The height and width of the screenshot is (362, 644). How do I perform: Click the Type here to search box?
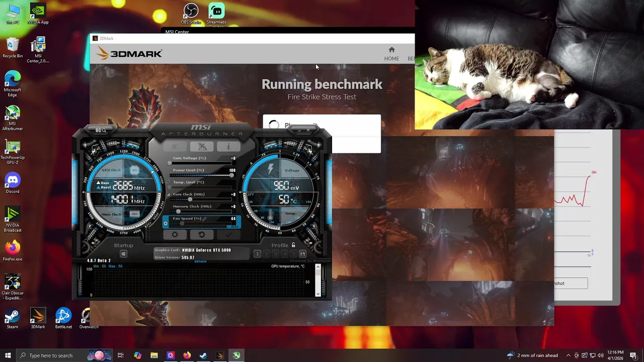(x=64, y=355)
